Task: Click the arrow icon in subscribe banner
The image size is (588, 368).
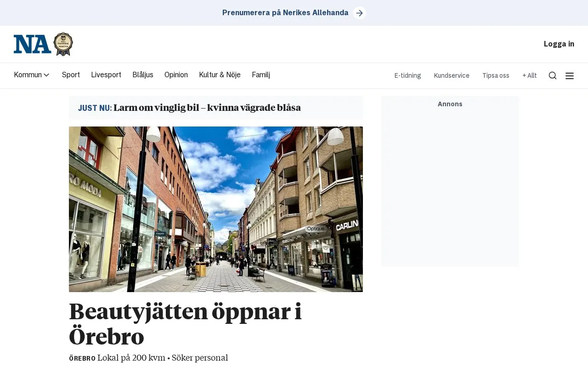Action: pyautogui.click(x=360, y=13)
